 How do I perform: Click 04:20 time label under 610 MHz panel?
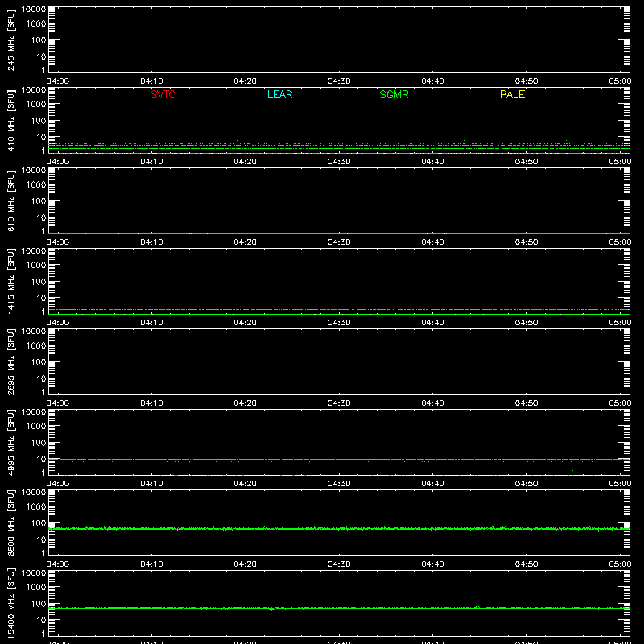coord(246,242)
